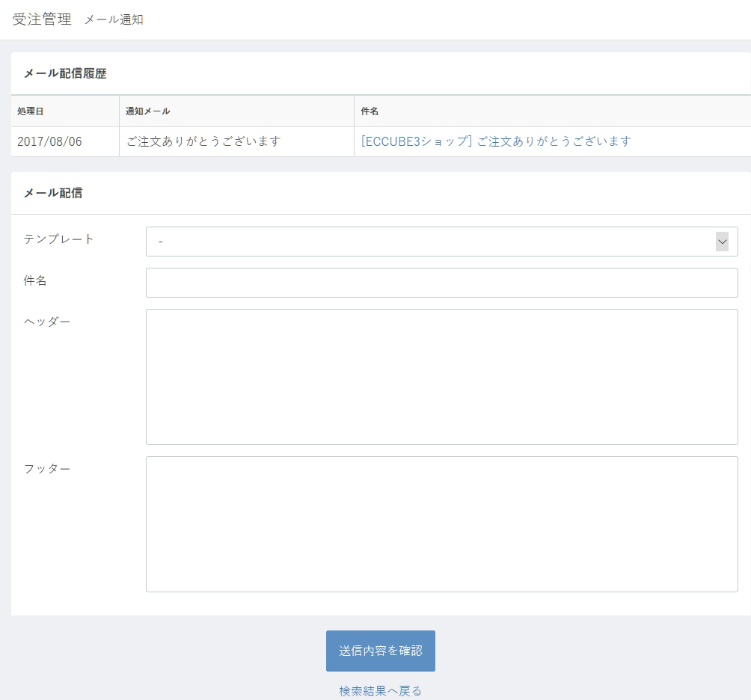Click the 受注管理 page title
Image resolution: width=751 pixels, height=700 pixels.
pyautogui.click(x=42, y=19)
